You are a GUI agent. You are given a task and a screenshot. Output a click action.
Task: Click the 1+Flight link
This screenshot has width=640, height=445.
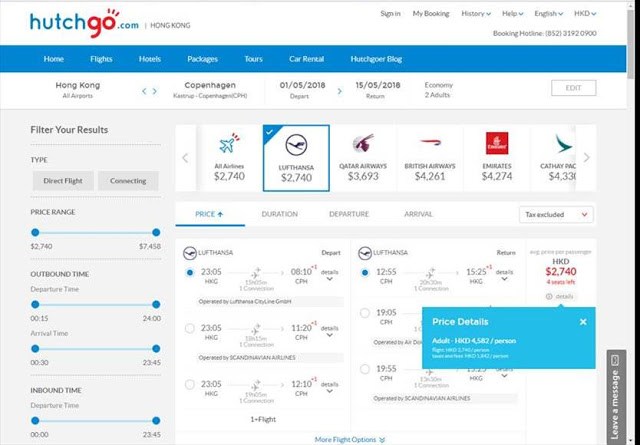pos(263,419)
